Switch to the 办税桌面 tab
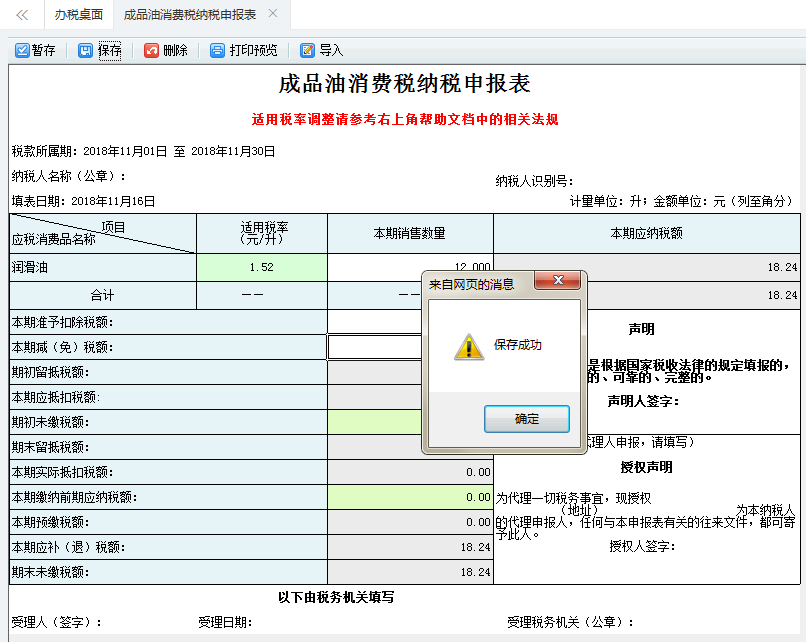806x642 pixels. (78, 15)
